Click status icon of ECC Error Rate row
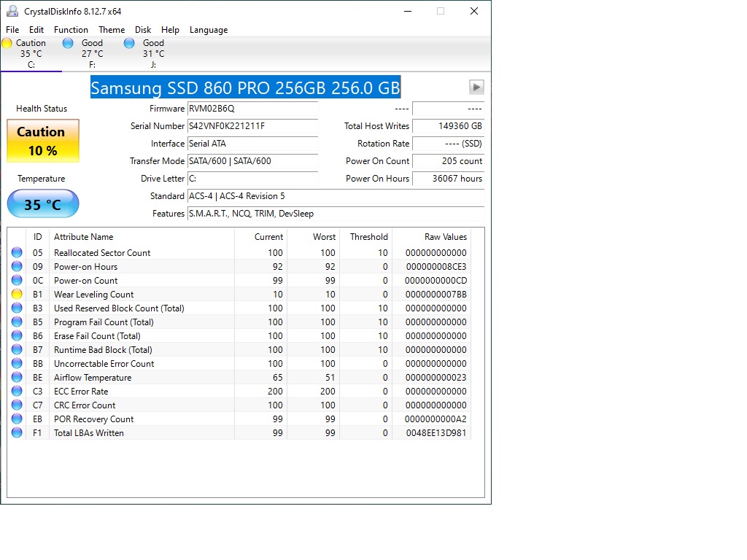The image size is (747, 560). click(17, 391)
